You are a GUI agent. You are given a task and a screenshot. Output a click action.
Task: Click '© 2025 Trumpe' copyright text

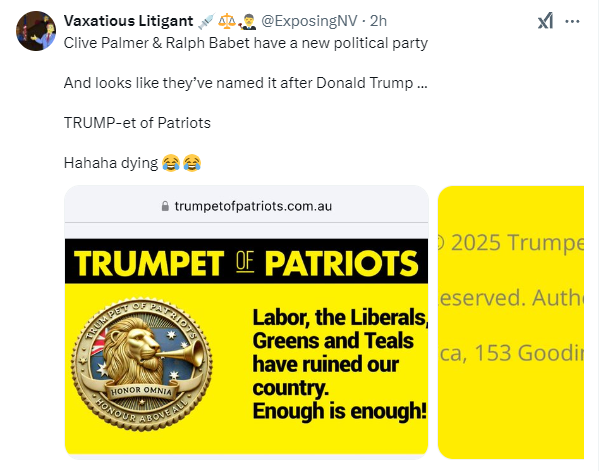511,243
